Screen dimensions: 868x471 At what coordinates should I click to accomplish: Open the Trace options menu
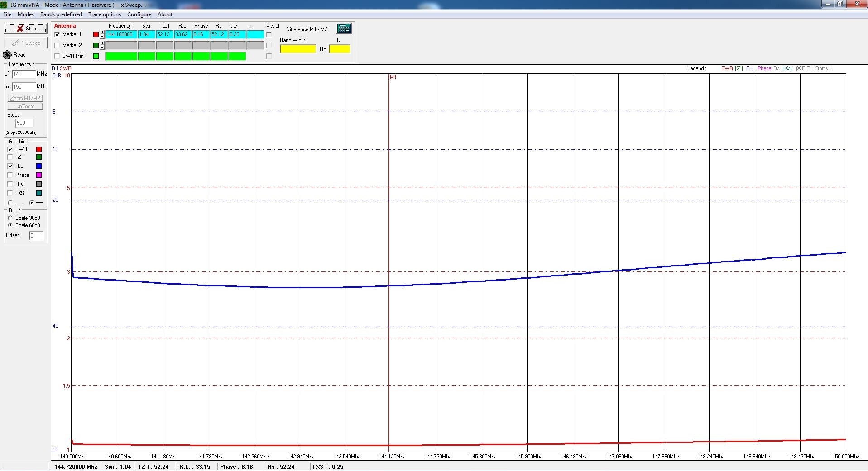105,14
